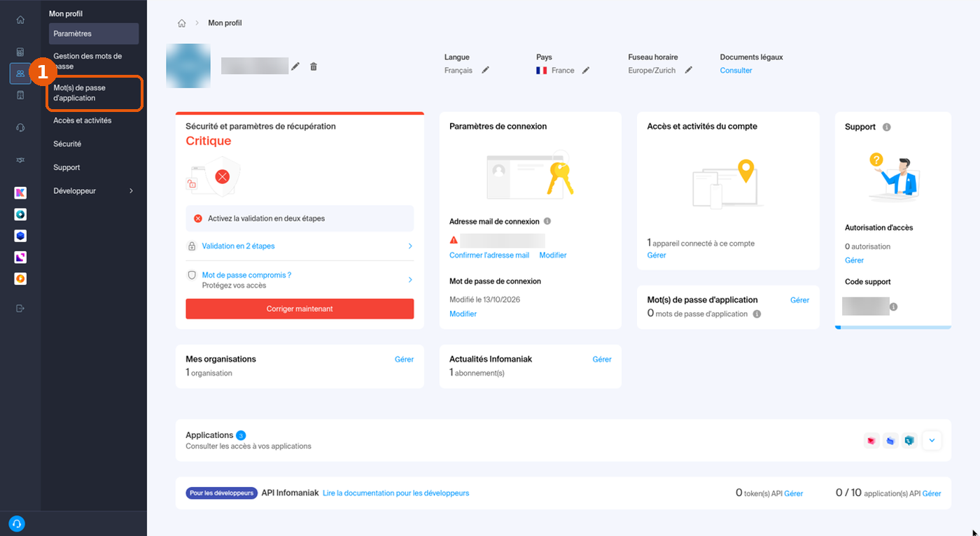Image resolution: width=980 pixels, height=536 pixels.
Task: Expand the Applications list chevron
Action: point(932,441)
